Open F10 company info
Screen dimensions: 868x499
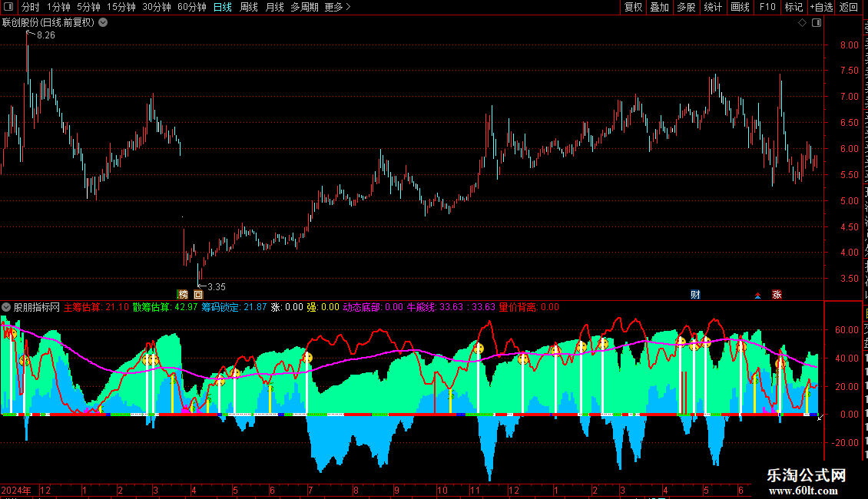point(767,7)
